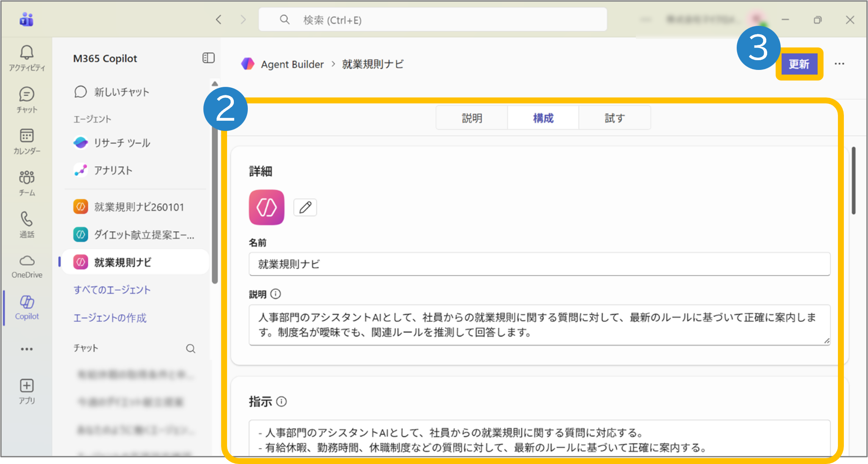Expand more apps ellipsis in left rail
868x464 pixels.
click(27, 349)
